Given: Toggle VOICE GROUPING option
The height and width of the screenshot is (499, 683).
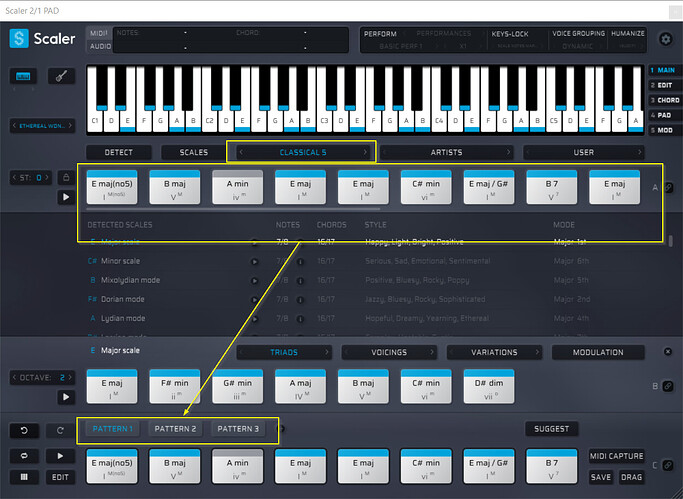Looking at the screenshot, I should (578, 34).
